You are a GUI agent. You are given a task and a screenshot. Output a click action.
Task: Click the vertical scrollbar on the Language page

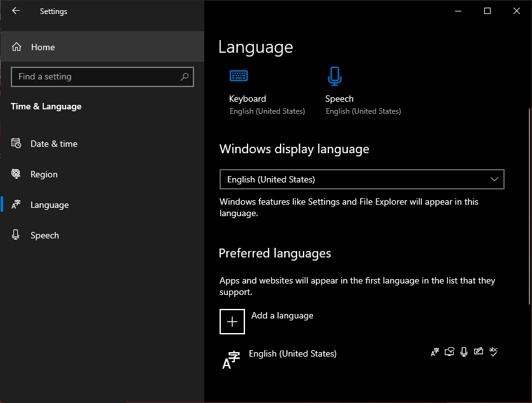click(x=529, y=203)
